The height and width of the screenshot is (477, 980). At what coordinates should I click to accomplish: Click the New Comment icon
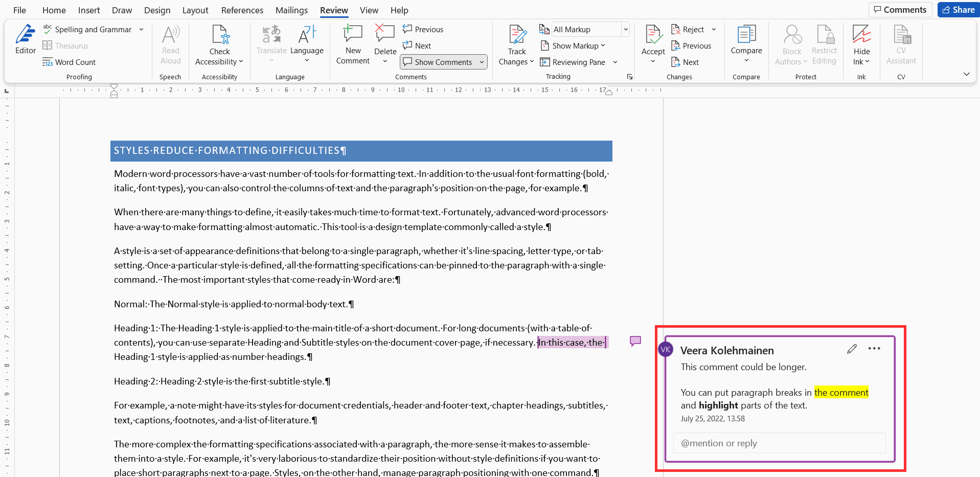pos(353,34)
